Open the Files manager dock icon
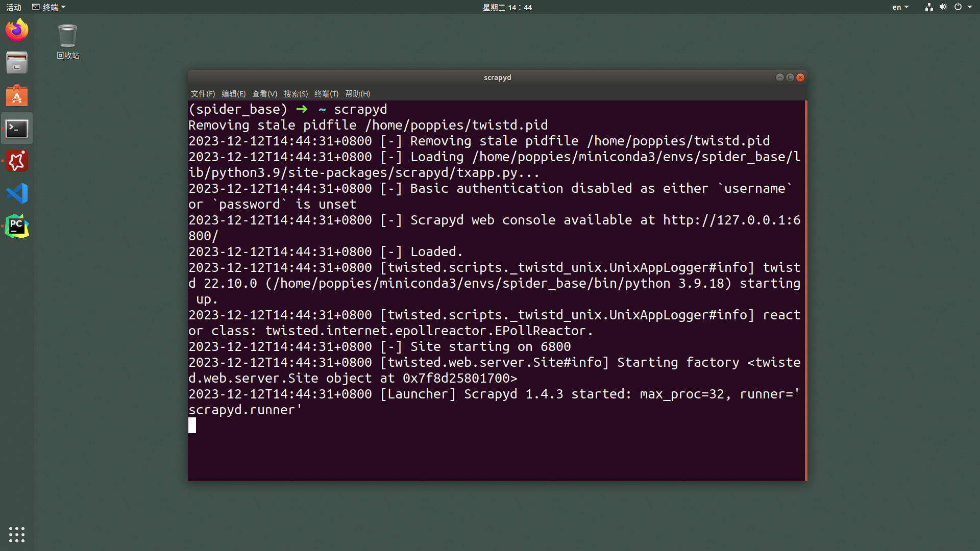 coord(17,63)
